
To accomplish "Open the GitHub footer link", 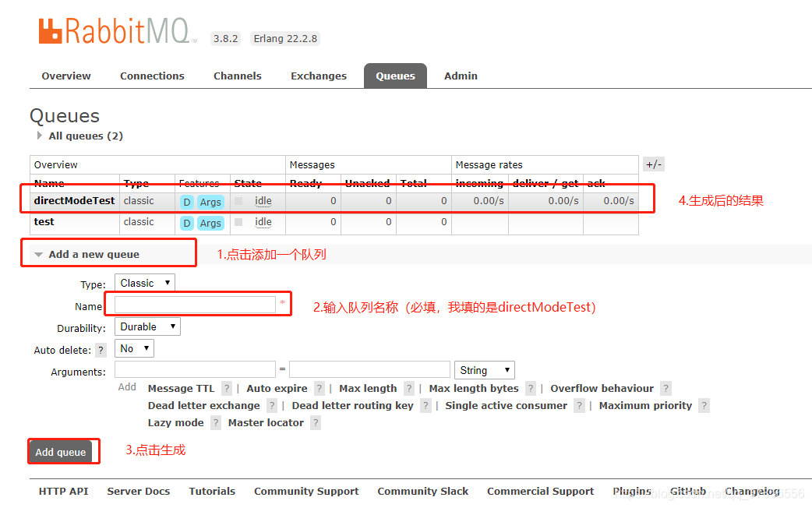I will (688, 492).
